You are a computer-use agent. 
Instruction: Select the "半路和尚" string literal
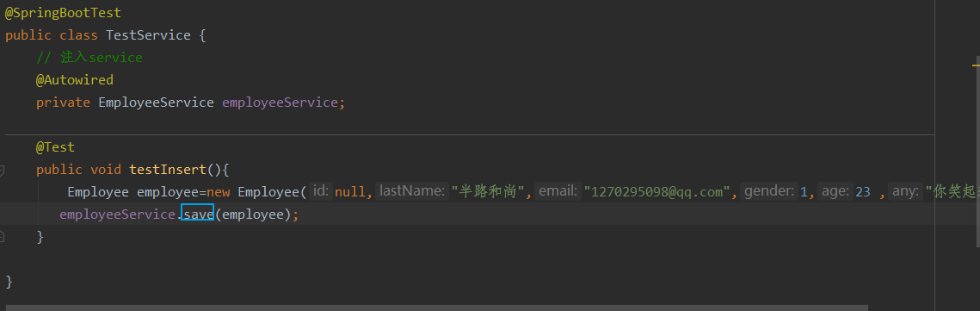point(488,192)
